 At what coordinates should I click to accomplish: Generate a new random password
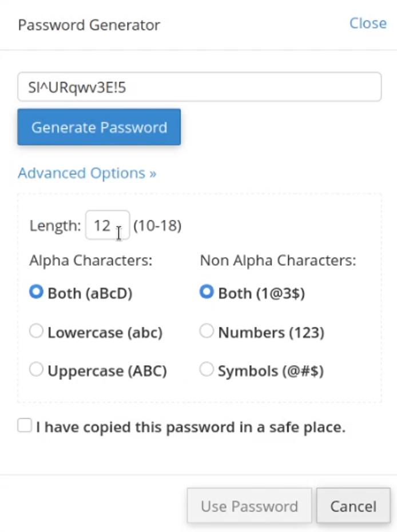click(x=98, y=127)
